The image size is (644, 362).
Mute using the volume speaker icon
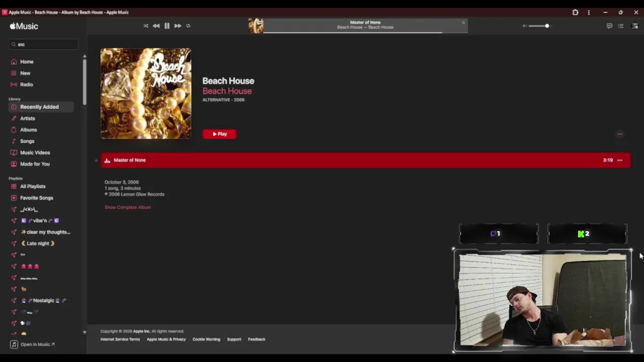pyautogui.click(x=524, y=26)
